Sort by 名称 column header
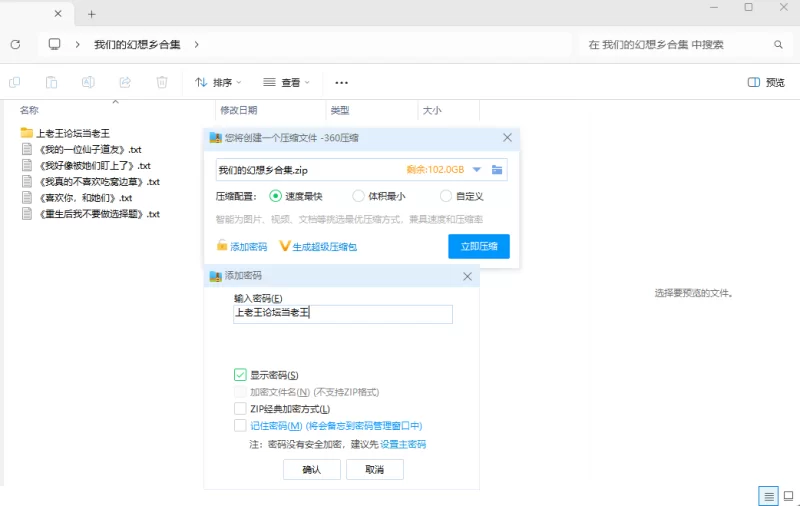Viewport: 800px width, 506px height. (29, 110)
